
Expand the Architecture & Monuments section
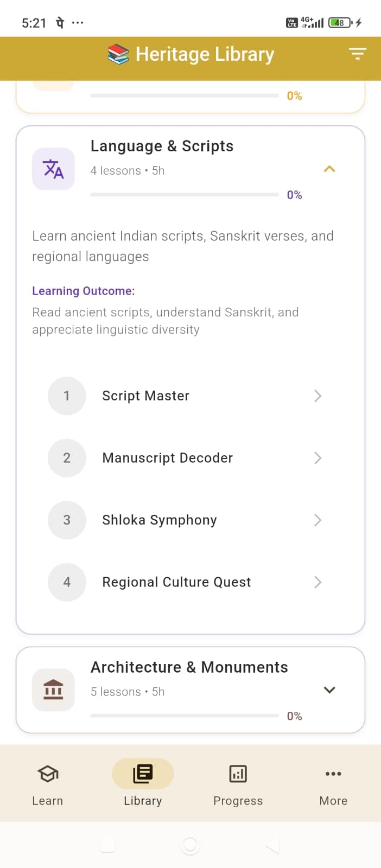click(329, 690)
